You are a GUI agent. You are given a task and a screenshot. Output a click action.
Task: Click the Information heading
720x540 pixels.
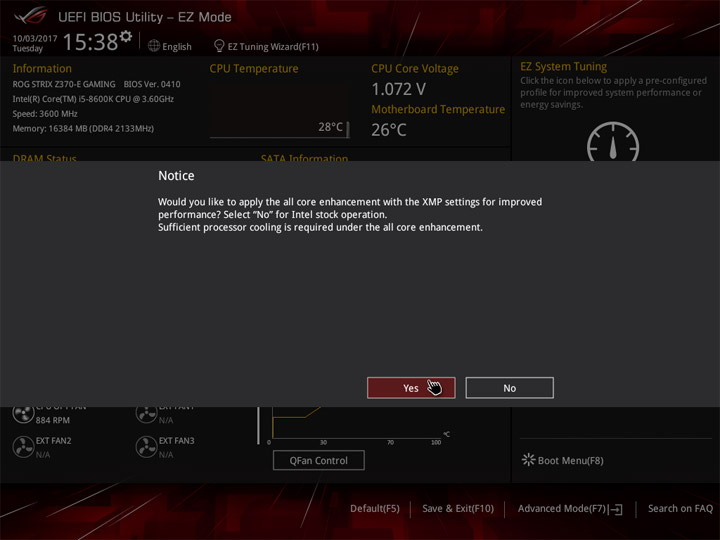click(42, 68)
